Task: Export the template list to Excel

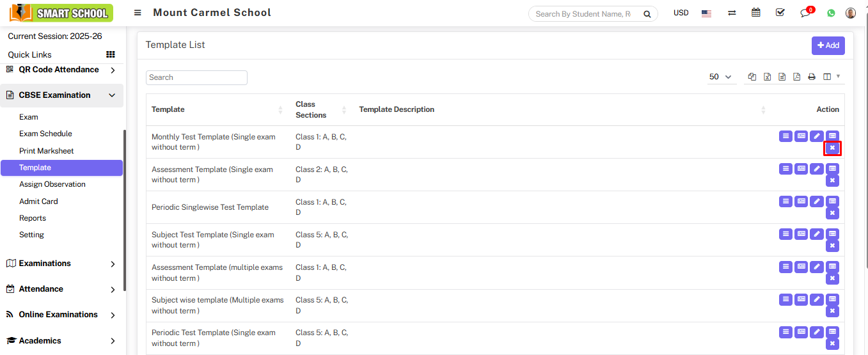Action: (x=767, y=77)
